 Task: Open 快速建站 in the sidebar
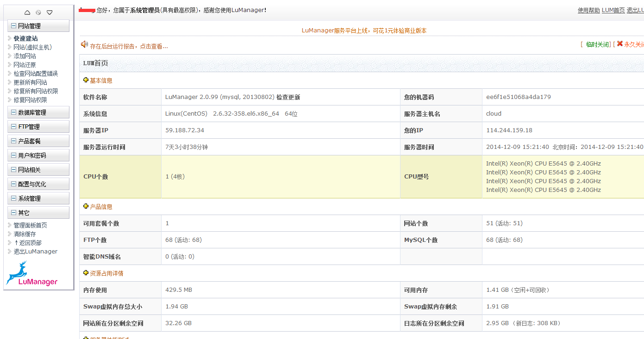[x=25, y=38]
